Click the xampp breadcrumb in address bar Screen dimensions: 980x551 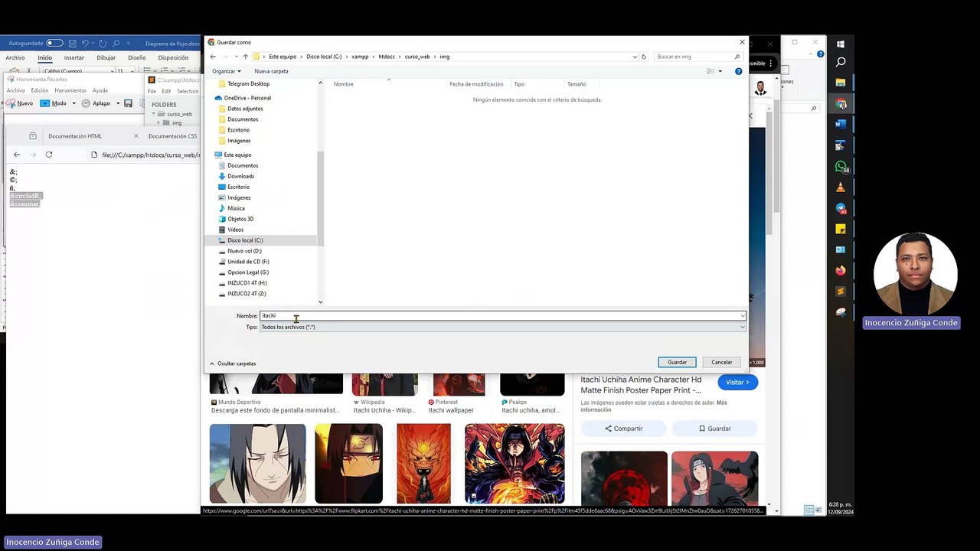click(360, 57)
